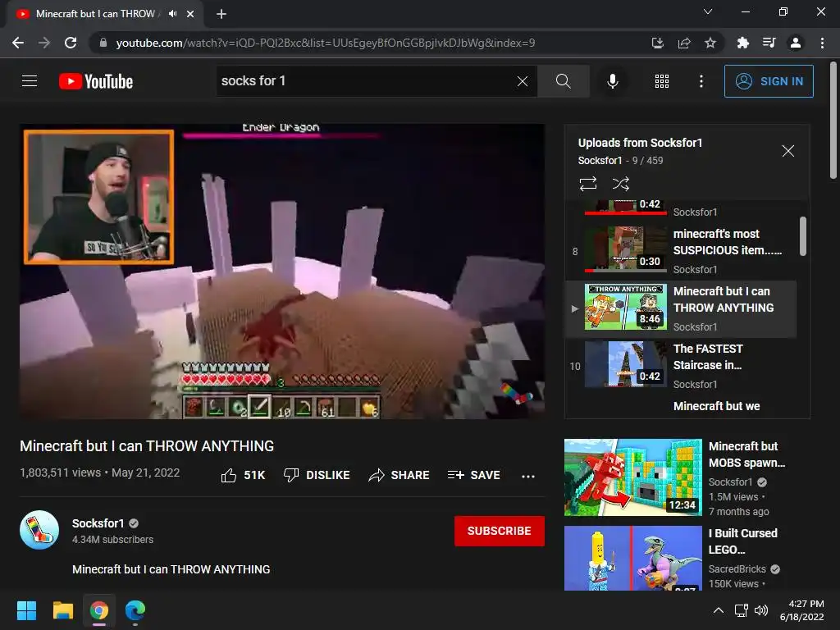The width and height of the screenshot is (840, 630).
Task: Open SacredBricks channel link
Action: [x=737, y=569]
